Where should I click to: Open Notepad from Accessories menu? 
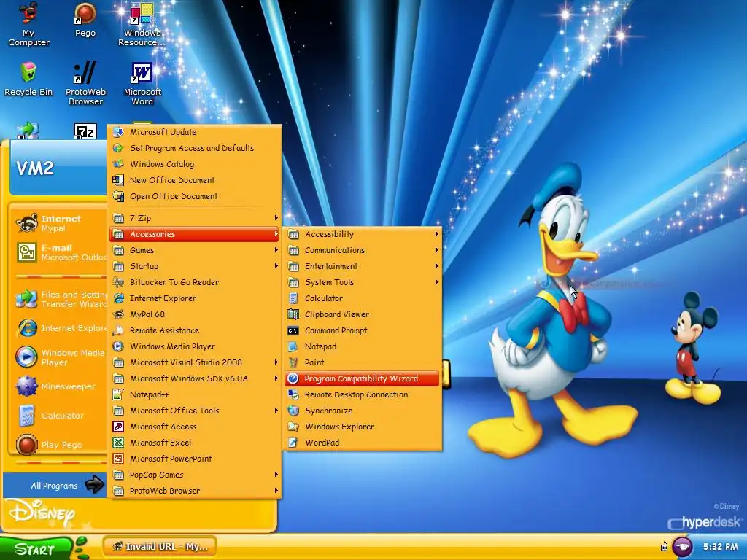click(363, 346)
